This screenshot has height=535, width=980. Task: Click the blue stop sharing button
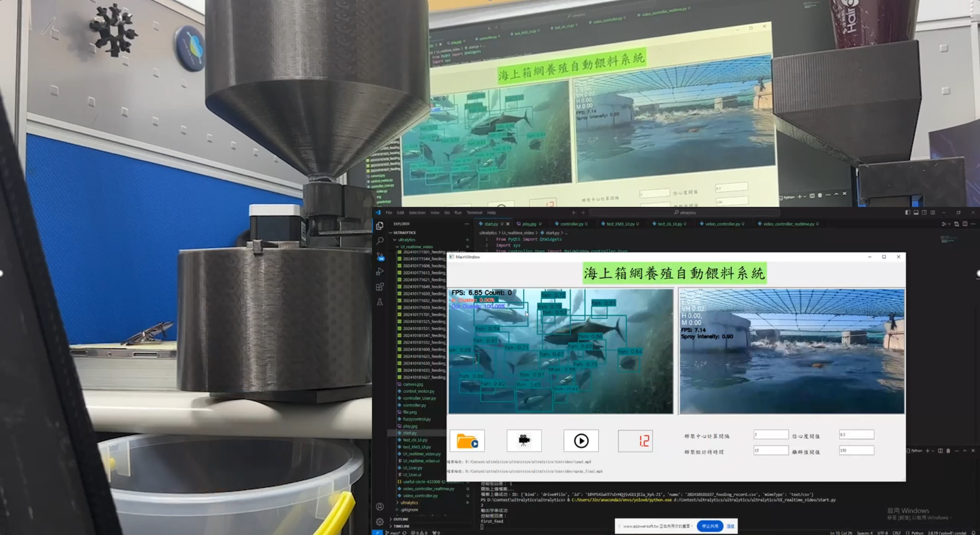[710, 526]
